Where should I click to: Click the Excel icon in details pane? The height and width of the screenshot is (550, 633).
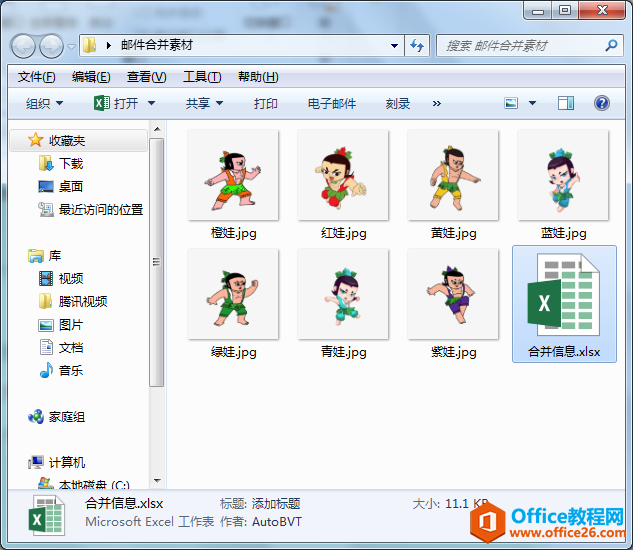click(x=47, y=516)
